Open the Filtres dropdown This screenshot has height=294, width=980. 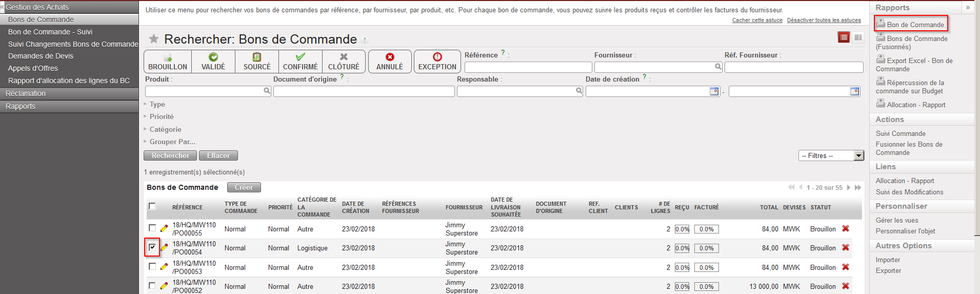tap(831, 155)
